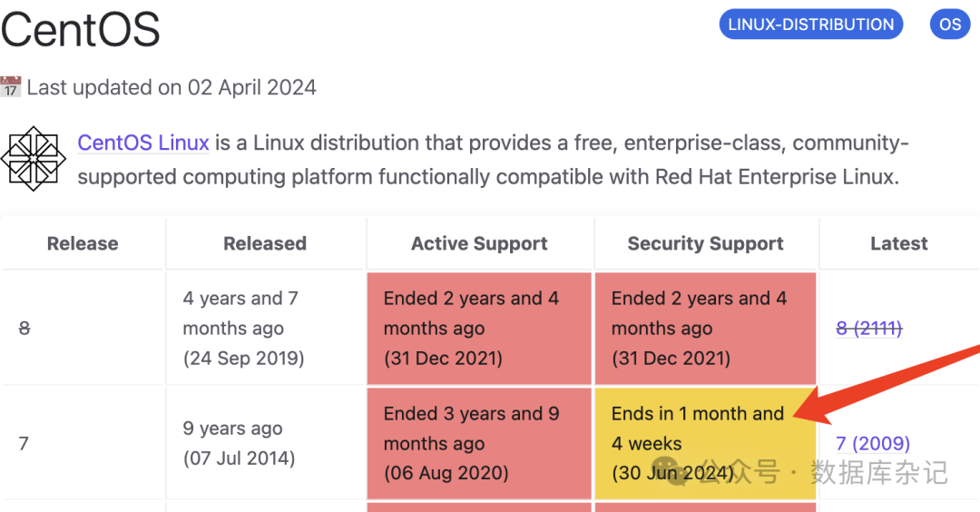Click red cell showing 06 Aug 2020
Image resolution: width=980 pixels, height=512 pixels.
(479, 443)
